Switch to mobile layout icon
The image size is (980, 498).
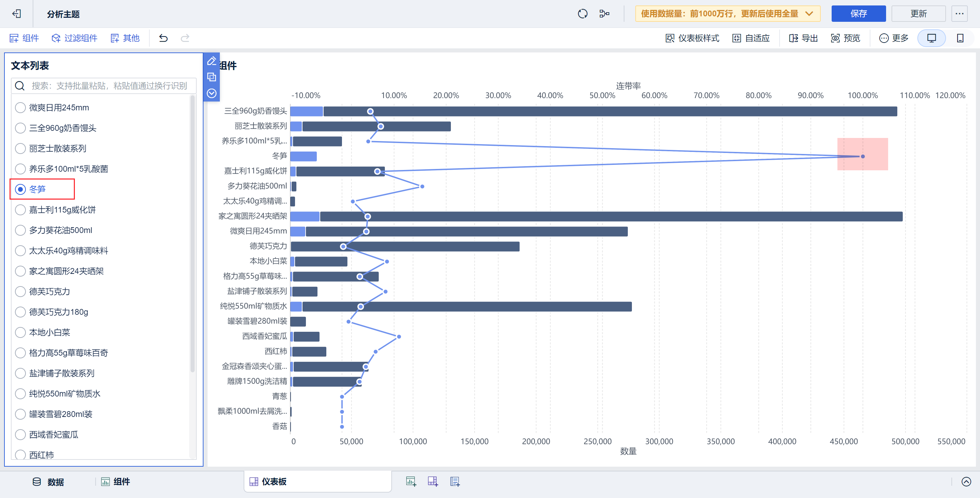click(960, 38)
